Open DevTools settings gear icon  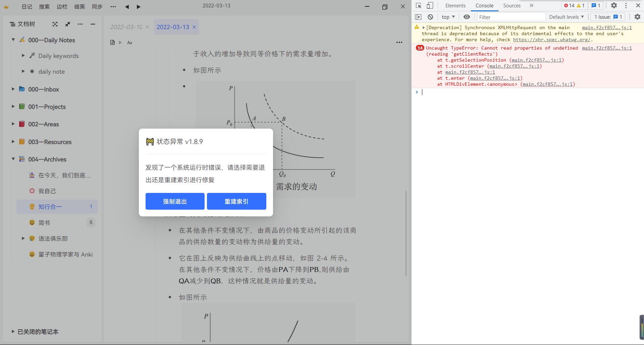pos(613,5)
